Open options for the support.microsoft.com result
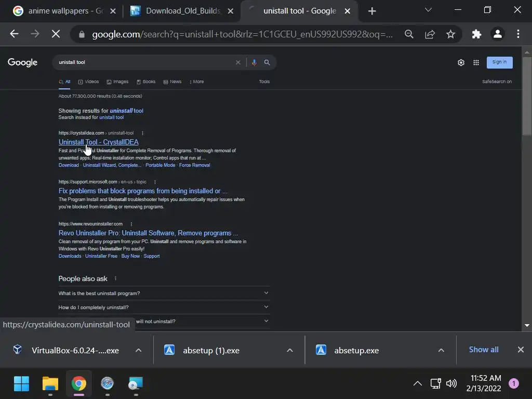This screenshot has height=399, width=532. [155, 182]
